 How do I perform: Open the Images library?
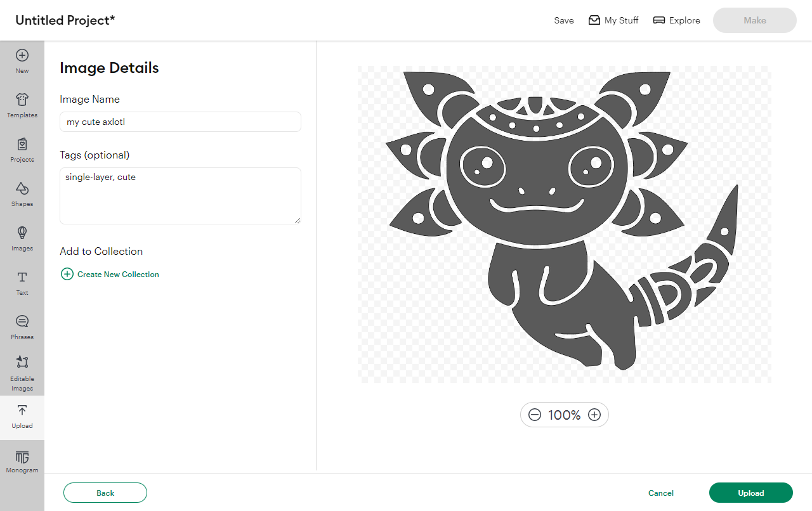22,238
